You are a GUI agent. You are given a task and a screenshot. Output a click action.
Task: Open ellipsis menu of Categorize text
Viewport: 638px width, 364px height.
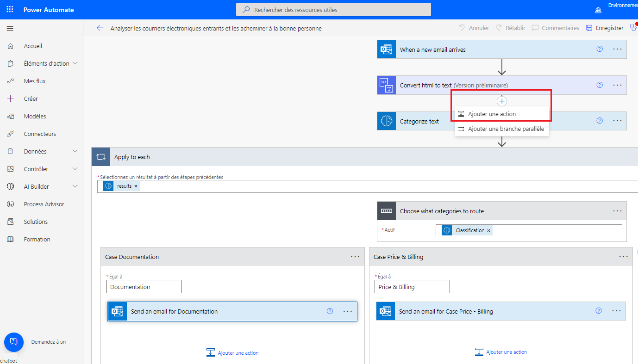(617, 121)
